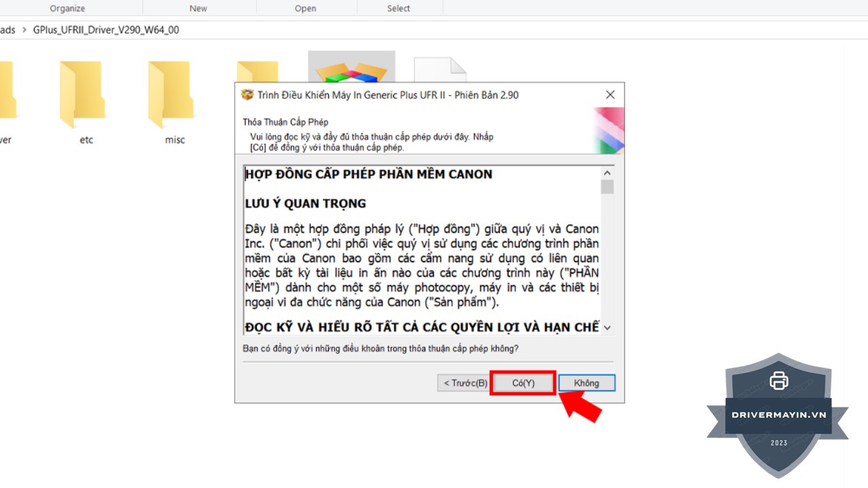Click the colorful Canon graphic in the dialog header
This screenshot has width=868, height=488.
[608, 130]
